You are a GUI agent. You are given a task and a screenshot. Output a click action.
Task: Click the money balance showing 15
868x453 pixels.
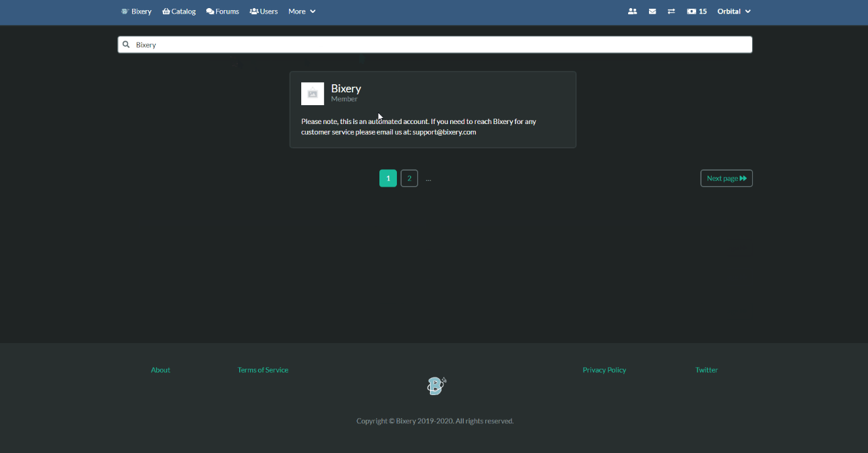(697, 11)
